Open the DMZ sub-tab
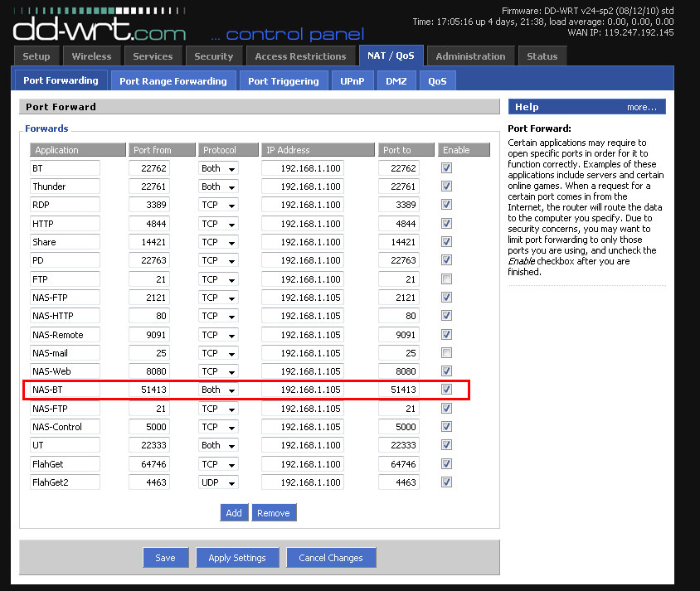 point(396,81)
